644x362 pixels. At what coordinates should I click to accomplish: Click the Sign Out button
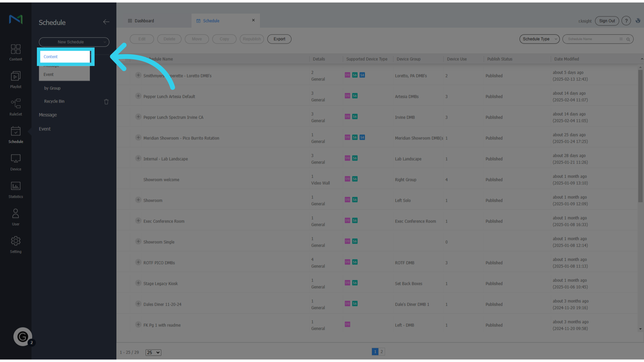[607, 21]
